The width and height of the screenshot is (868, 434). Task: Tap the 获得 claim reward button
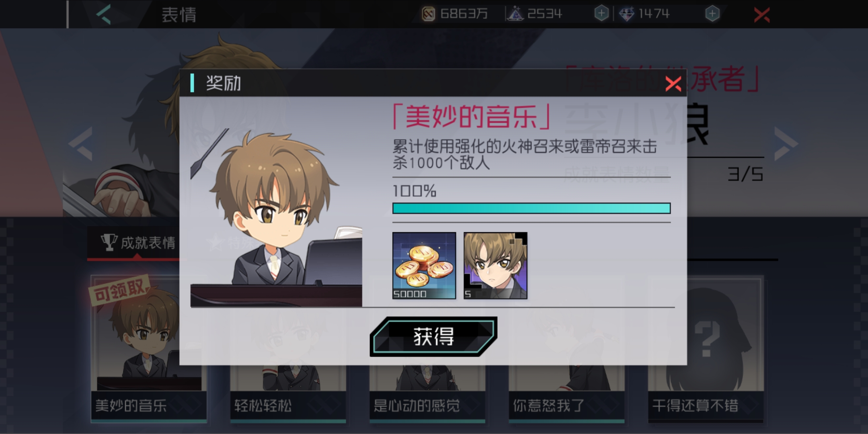433,336
